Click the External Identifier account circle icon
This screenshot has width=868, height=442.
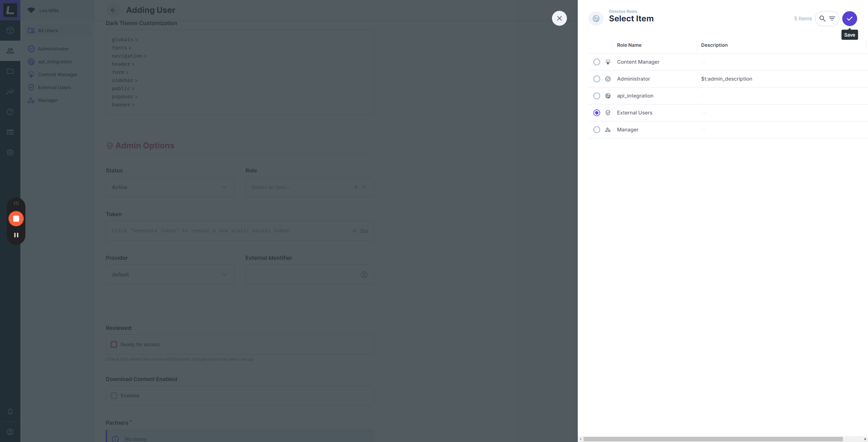[x=364, y=275]
